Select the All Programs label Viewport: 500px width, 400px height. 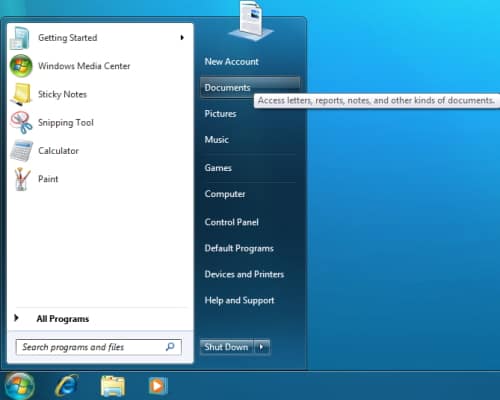coord(63,319)
